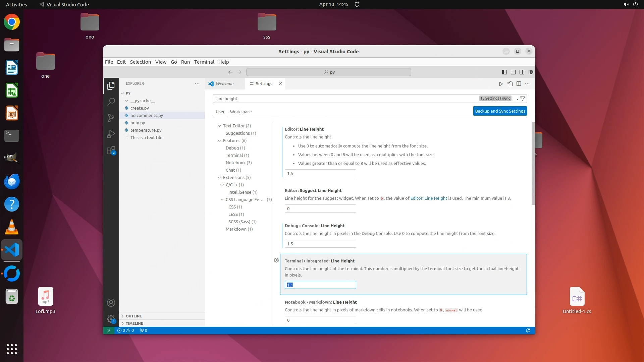Click the settings page vertical scrollbar
The width and height of the screenshot is (644, 362).
click(x=533, y=163)
